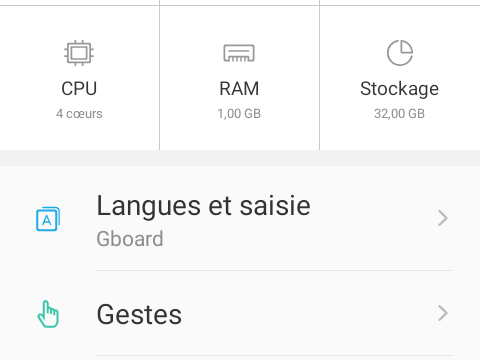Tap the '1,00 GB' RAM value

[x=239, y=114]
